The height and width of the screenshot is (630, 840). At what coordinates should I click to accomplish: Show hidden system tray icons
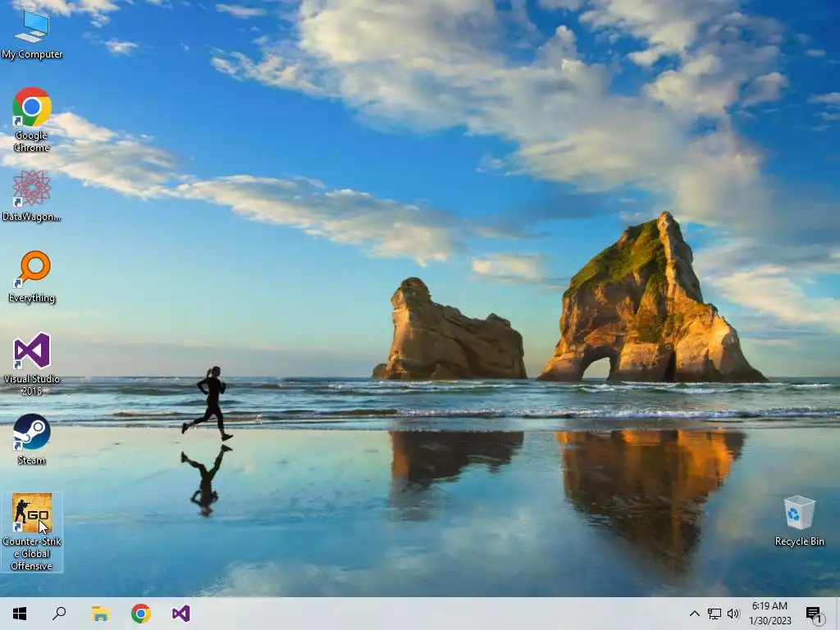click(694, 614)
